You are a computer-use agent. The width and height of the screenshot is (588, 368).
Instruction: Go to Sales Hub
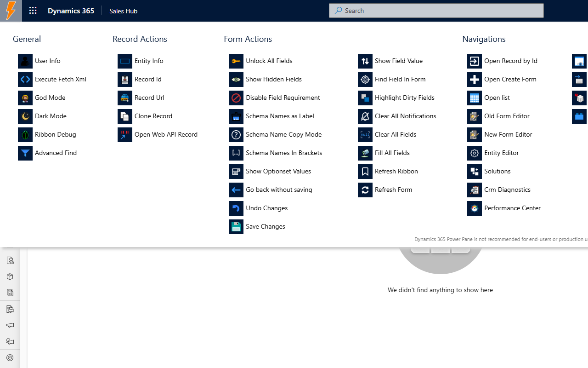[123, 11]
